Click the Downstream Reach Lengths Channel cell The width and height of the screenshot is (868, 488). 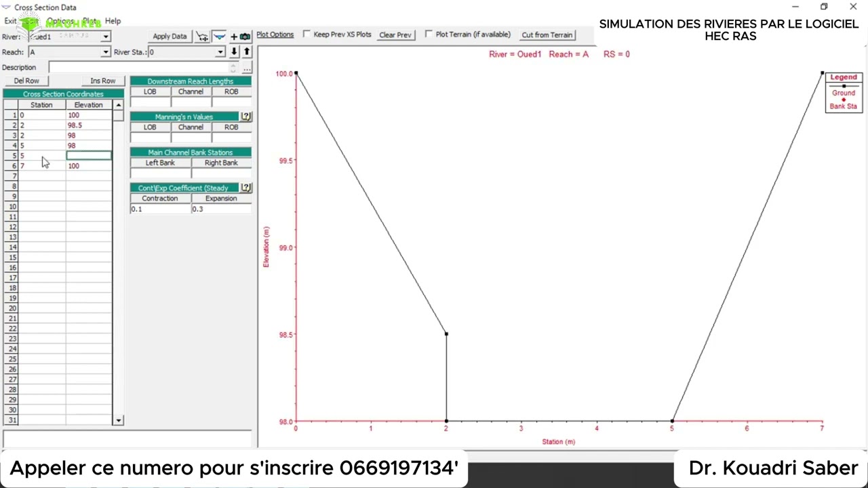pyautogui.click(x=191, y=102)
